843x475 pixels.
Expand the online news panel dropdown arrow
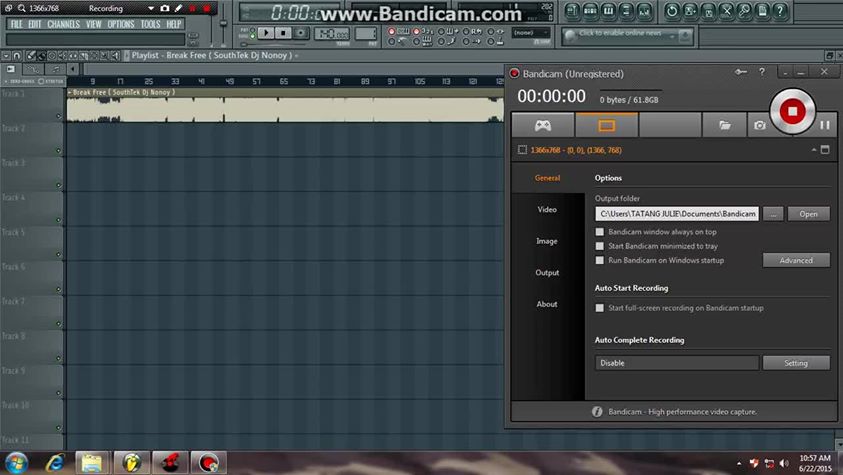pyautogui.click(x=672, y=37)
